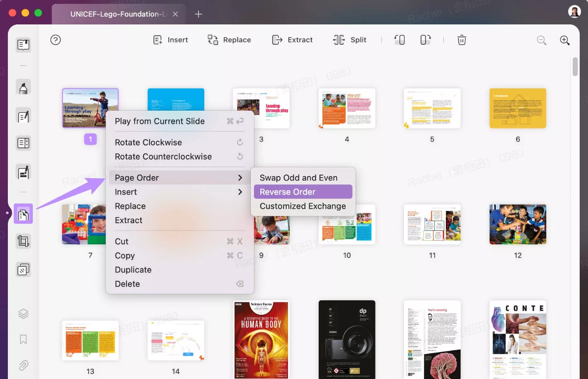Select Swap Odd and Even
This screenshot has width=588, height=379.
[298, 177]
